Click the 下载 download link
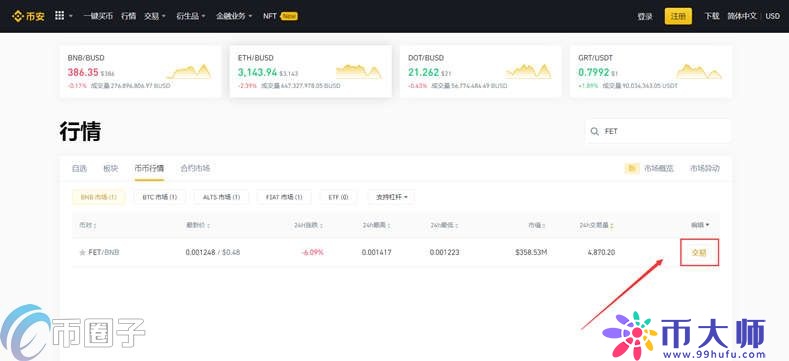789x361 pixels. (712, 16)
